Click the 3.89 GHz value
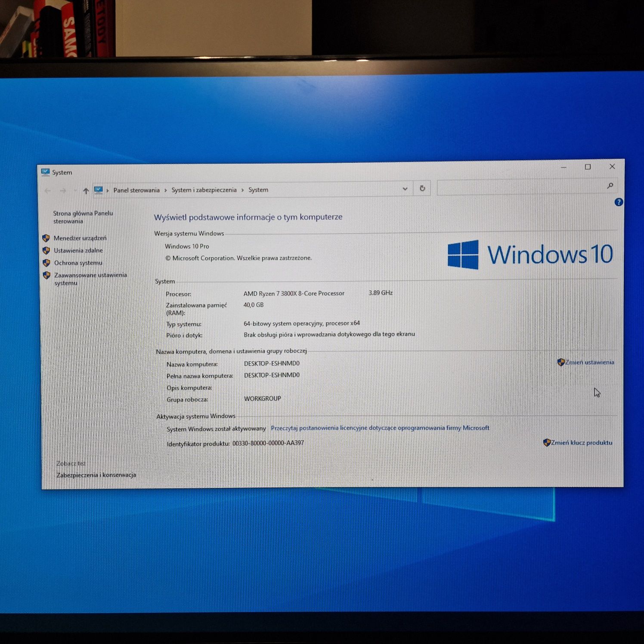 coord(381,293)
